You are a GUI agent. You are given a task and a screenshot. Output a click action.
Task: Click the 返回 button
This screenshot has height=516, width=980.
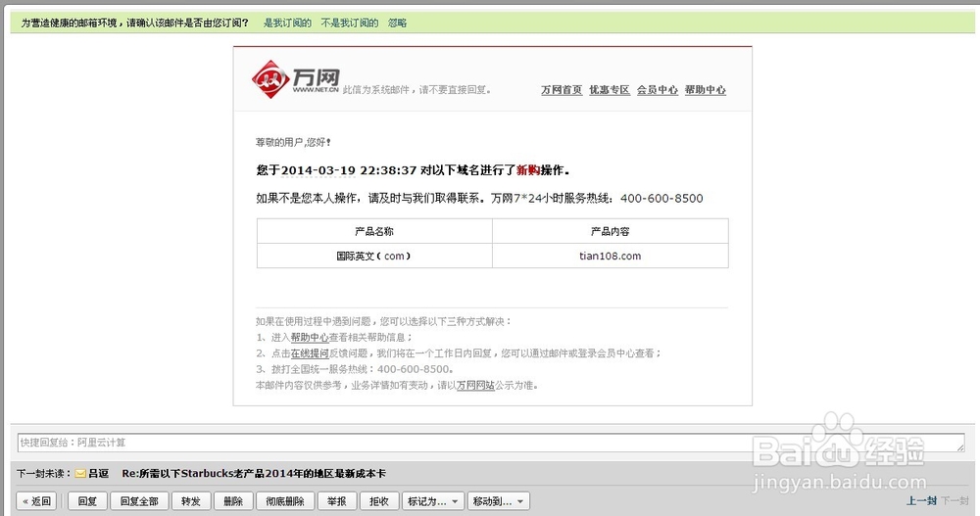pyautogui.click(x=37, y=501)
